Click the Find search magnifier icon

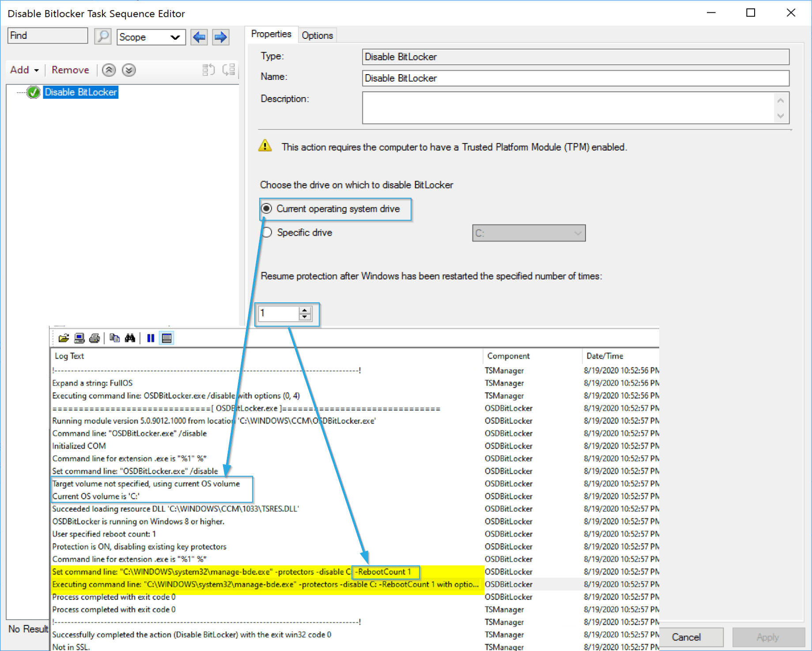click(x=102, y=37)
